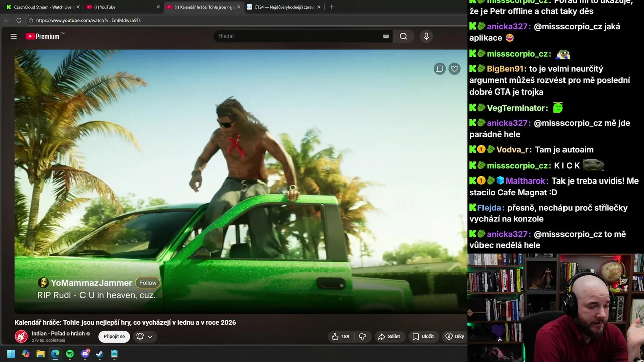
Task: Click the video title text
Action: click(125, 322)
